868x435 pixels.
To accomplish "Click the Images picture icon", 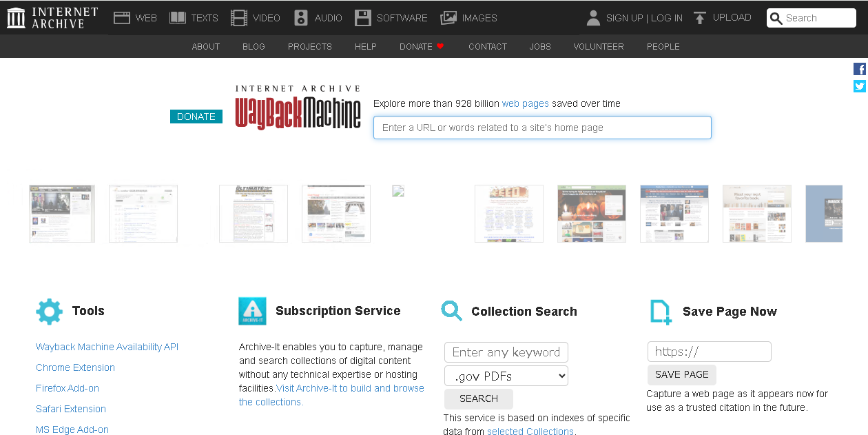I will (448, 18).
